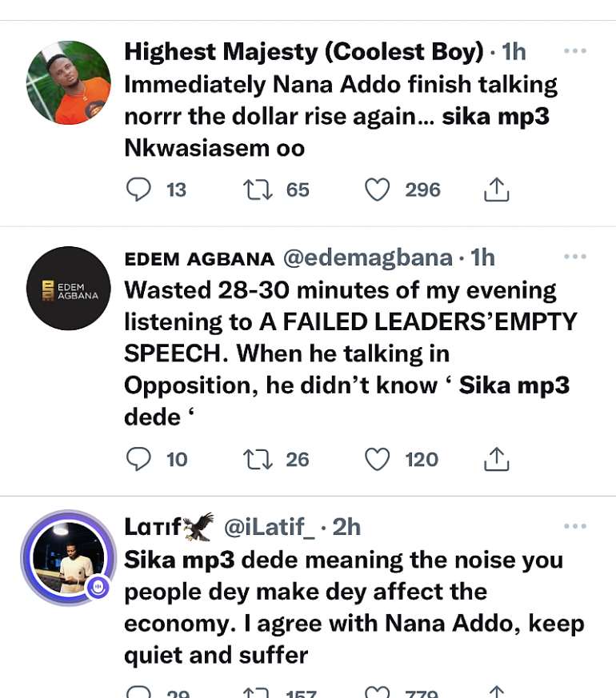
Task: Reply to Edem Agbana's tweet
Action: click(139, 459)
